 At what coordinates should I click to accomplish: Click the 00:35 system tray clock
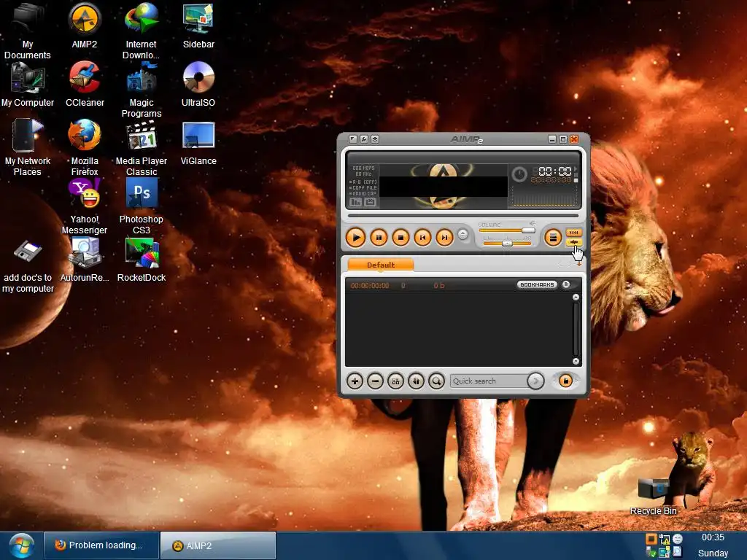pos(713,537)
